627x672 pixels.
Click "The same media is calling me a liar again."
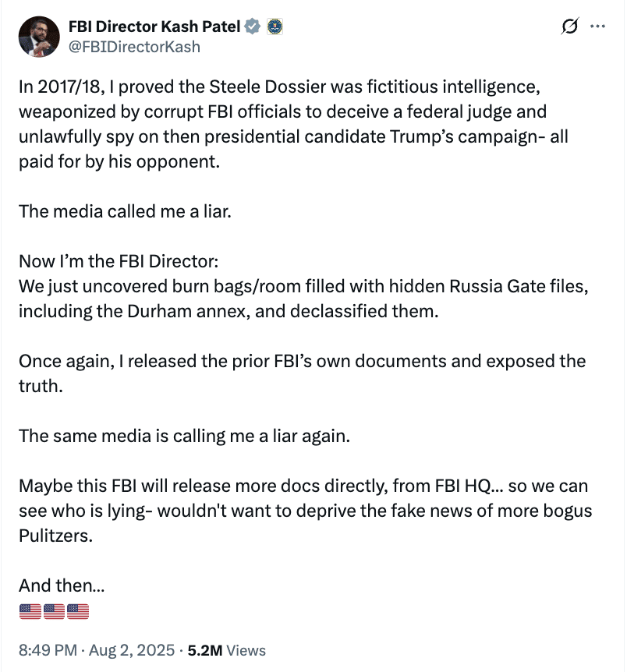pos(184,436)
